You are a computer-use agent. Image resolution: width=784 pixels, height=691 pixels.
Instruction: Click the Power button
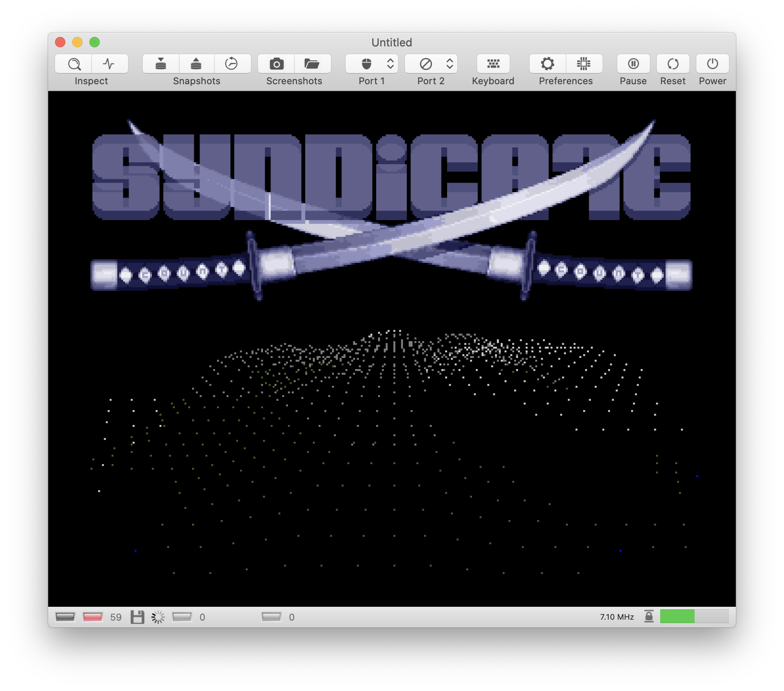click(712, 64)
